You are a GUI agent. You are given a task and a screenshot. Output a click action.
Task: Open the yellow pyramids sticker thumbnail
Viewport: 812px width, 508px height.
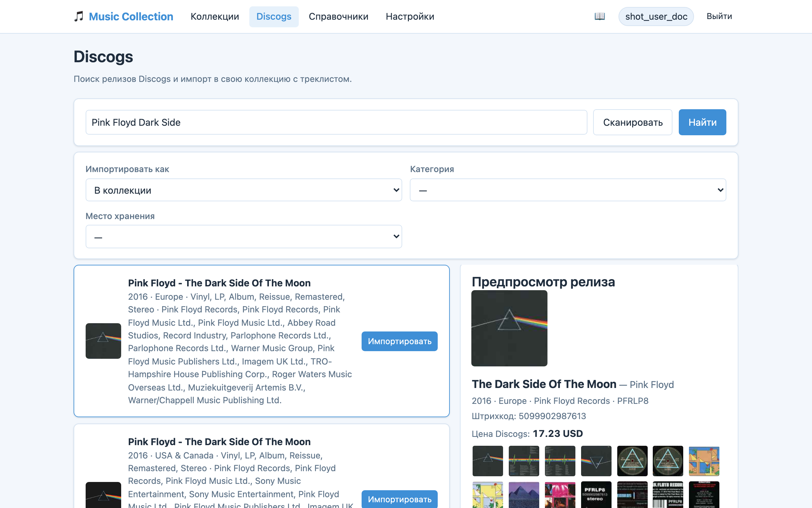tap(488, 495)
